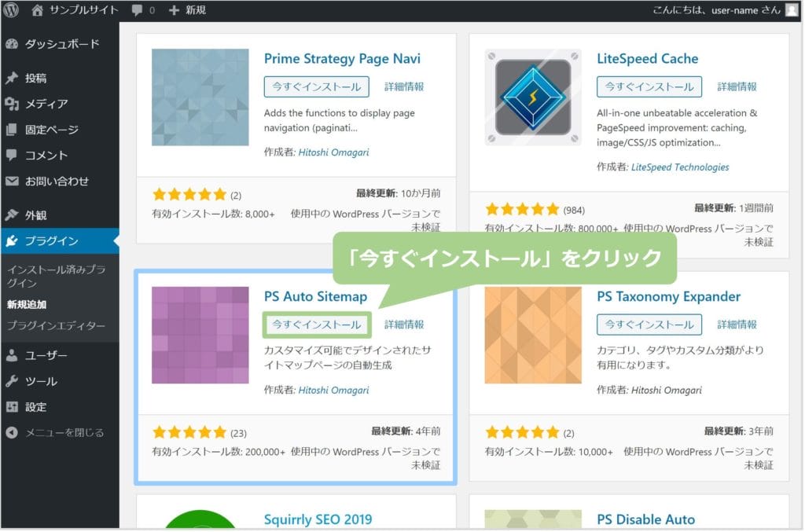
Task: Install Prime Strategy Page Navi now
Action: click(316, 86)
